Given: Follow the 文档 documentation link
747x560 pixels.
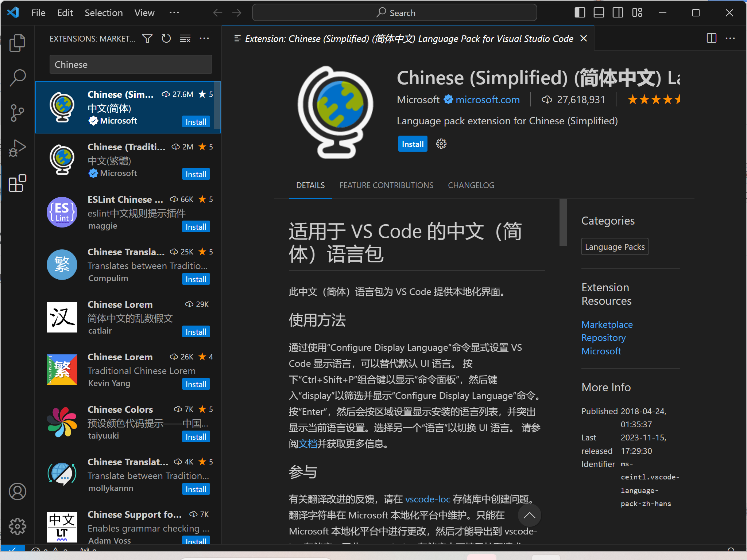Looking at the screenshot, I should (307, 444).
